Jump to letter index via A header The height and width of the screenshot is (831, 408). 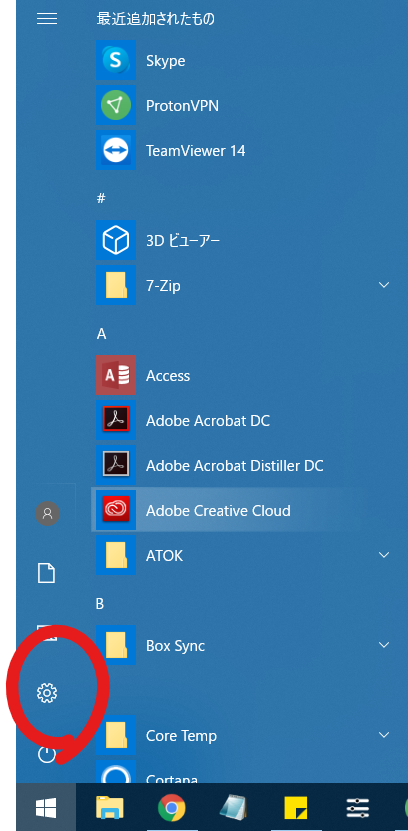tap(101, 334)
